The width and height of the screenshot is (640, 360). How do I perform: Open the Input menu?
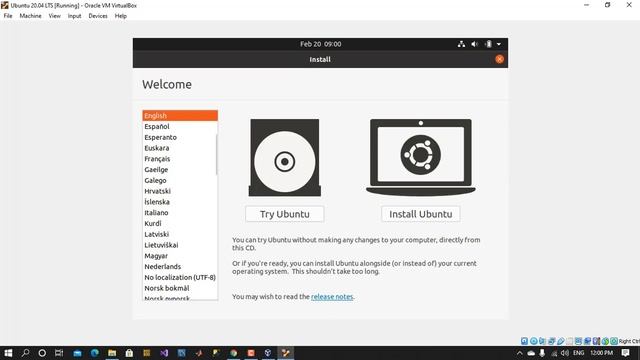coord(74,16)
